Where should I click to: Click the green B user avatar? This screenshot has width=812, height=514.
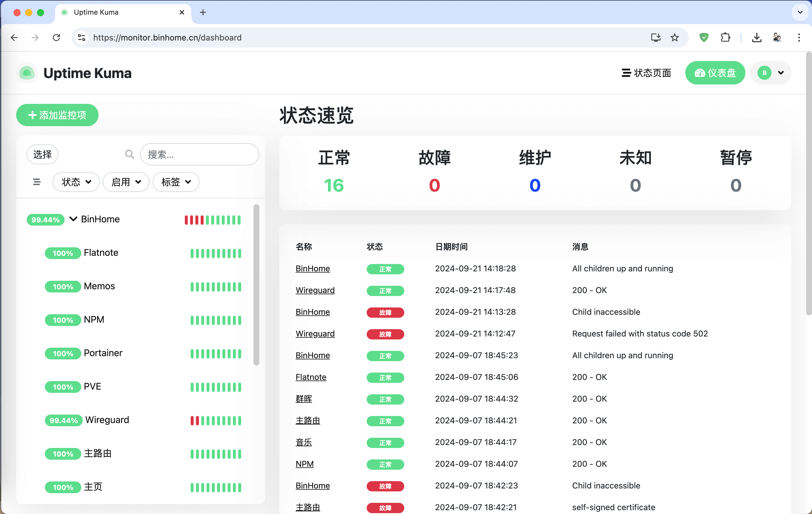point(764,73)
